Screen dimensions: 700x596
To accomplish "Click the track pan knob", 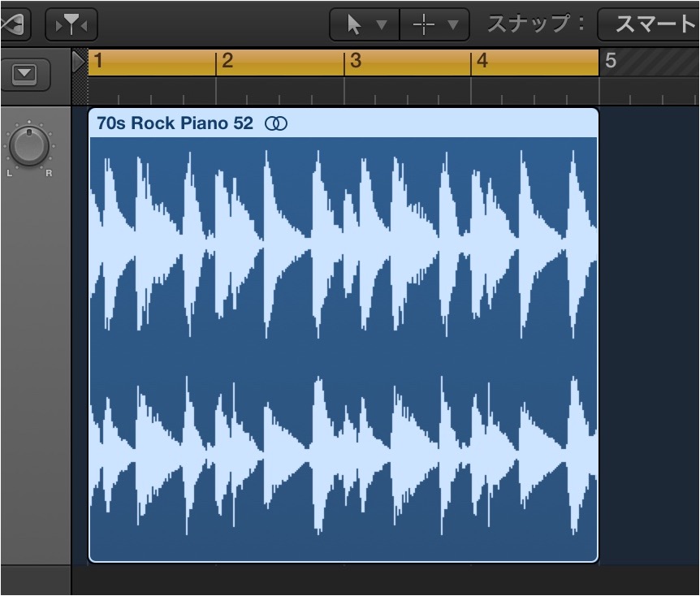I will coord(29,146).
